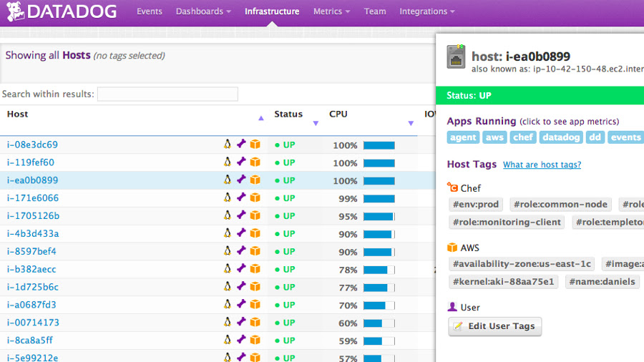Click Linux penguin icon for i-8ca8a5ff
Screen dimensions: 644x362
227,339
